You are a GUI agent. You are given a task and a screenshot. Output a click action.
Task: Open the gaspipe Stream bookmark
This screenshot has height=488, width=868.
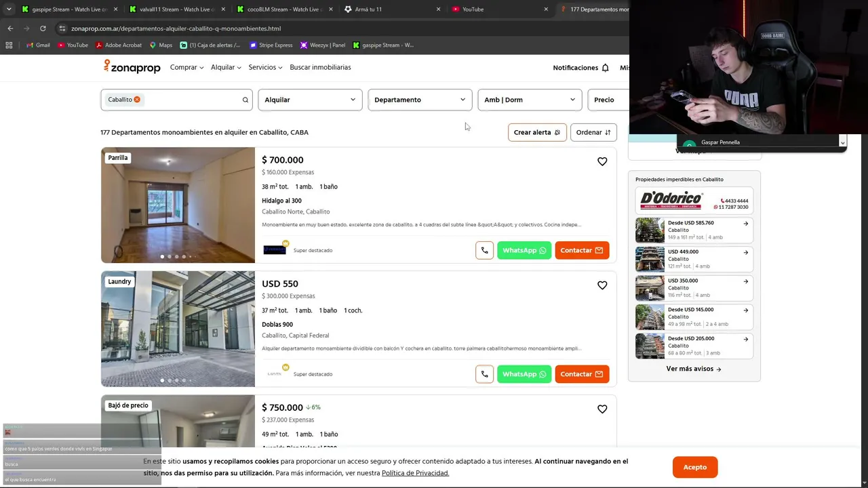(x=383, y=45)
